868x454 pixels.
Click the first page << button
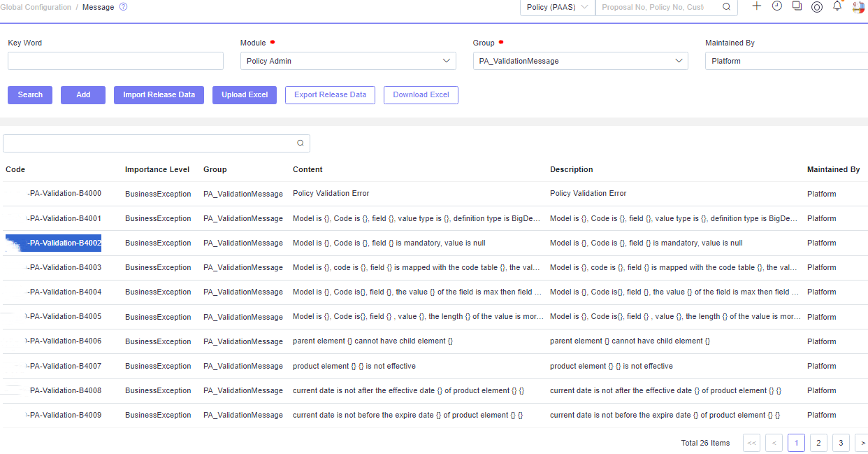pyautogui.click(x=751, y=443)
